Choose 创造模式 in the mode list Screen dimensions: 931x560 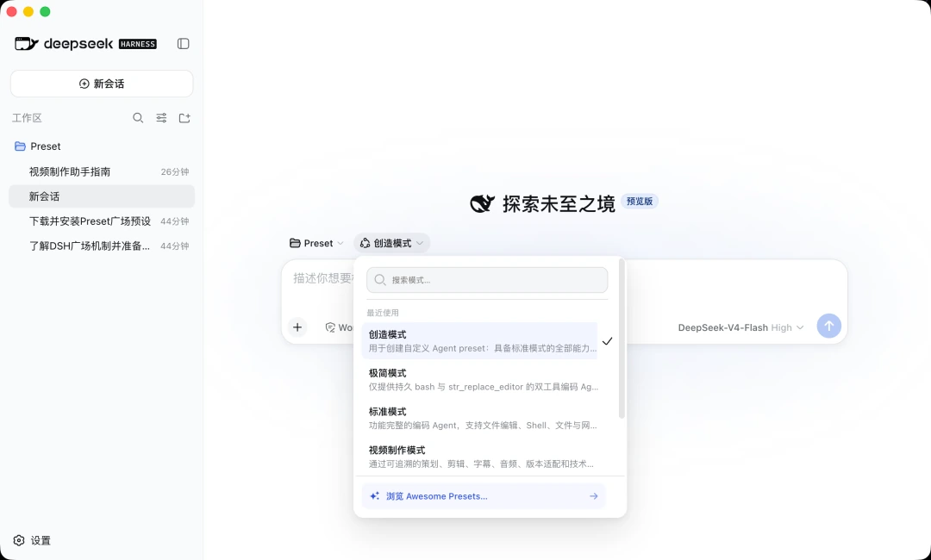tap(480, 341)
